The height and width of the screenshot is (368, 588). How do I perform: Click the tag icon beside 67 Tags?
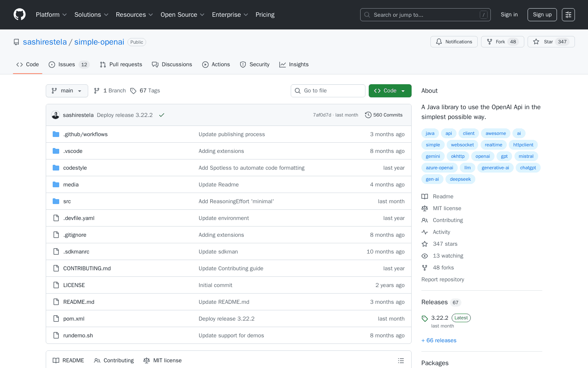point(134,90)
